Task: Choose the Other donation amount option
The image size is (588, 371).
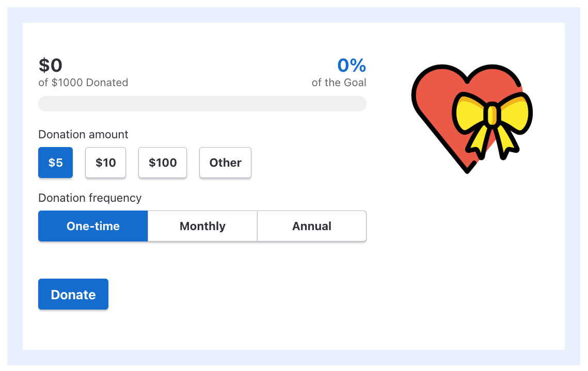Action: [225, 163]
